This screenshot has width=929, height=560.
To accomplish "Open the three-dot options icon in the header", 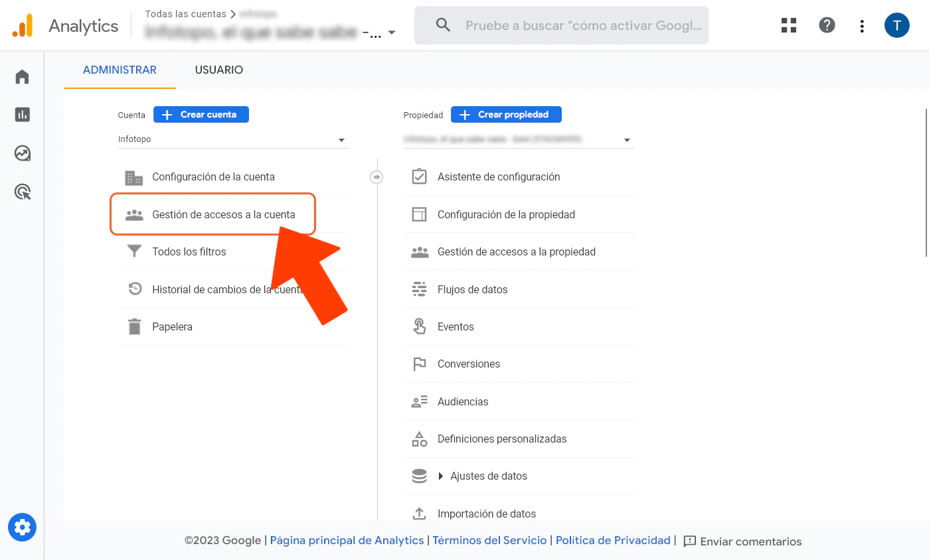I will tap(861, 26).
